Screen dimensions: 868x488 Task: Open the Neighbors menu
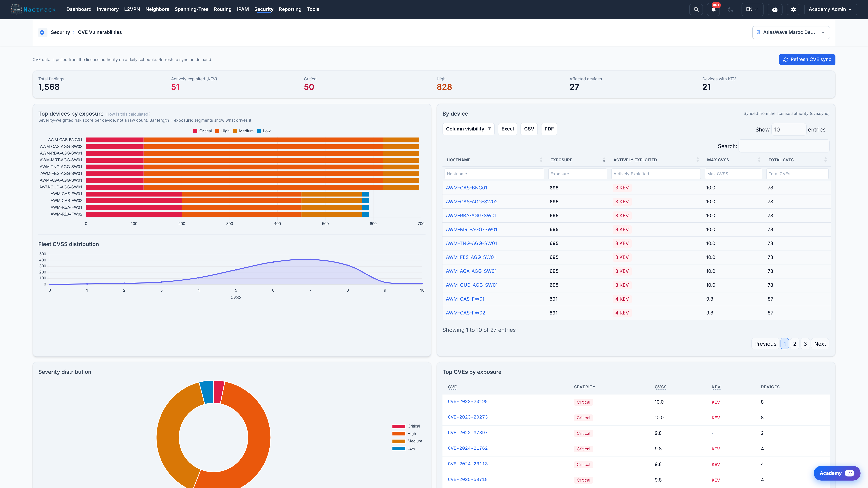tap(157, 9)
